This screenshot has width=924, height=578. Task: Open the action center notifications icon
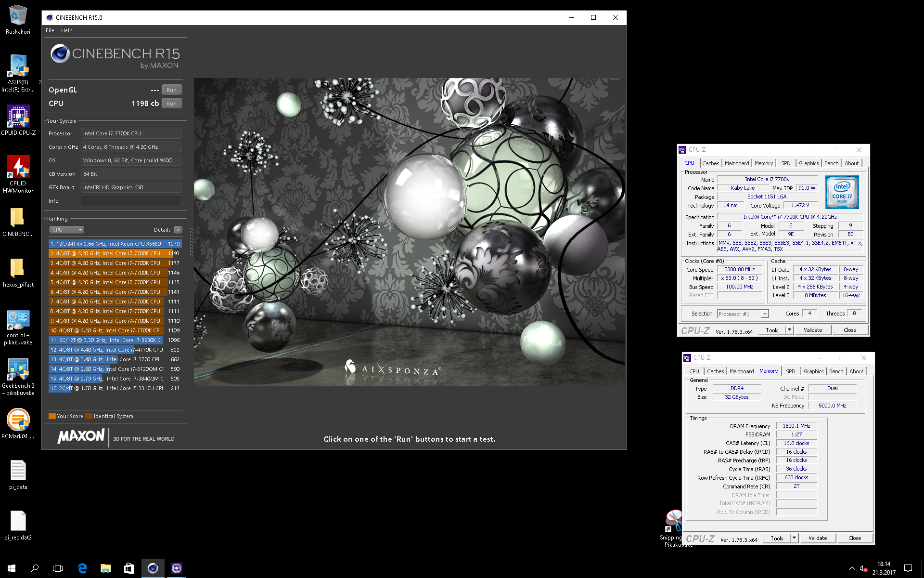point(908,568)
